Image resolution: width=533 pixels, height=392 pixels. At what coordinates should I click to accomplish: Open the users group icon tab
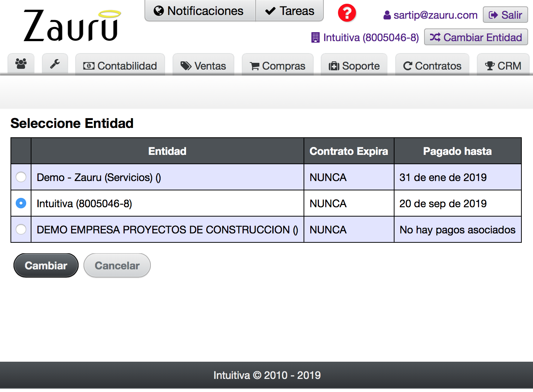tap(21, 64)
